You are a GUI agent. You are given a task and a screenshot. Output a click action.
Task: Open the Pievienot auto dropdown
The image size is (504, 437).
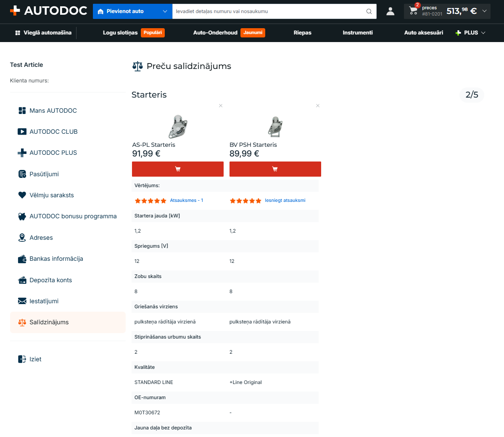click(x=132, y=11)
